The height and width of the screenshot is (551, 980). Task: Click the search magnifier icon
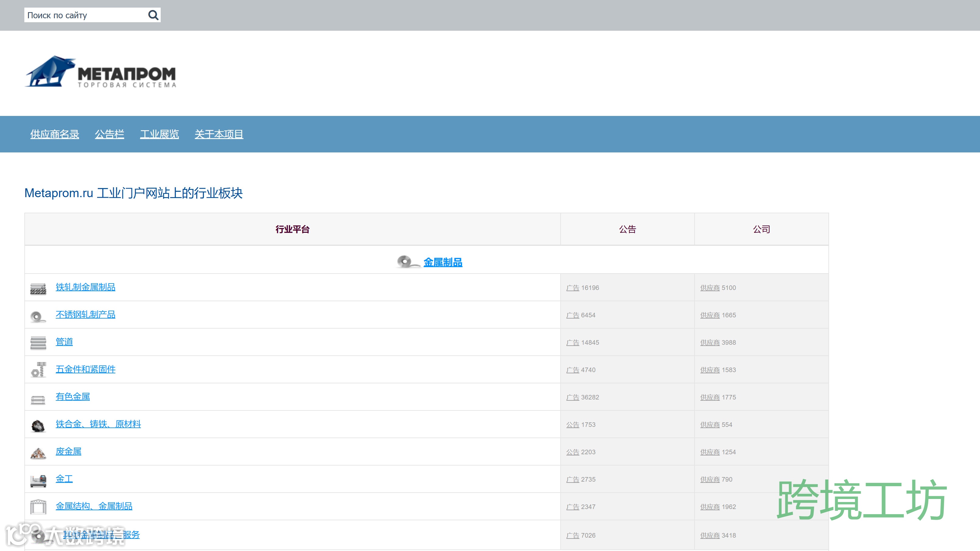point(153,15)
